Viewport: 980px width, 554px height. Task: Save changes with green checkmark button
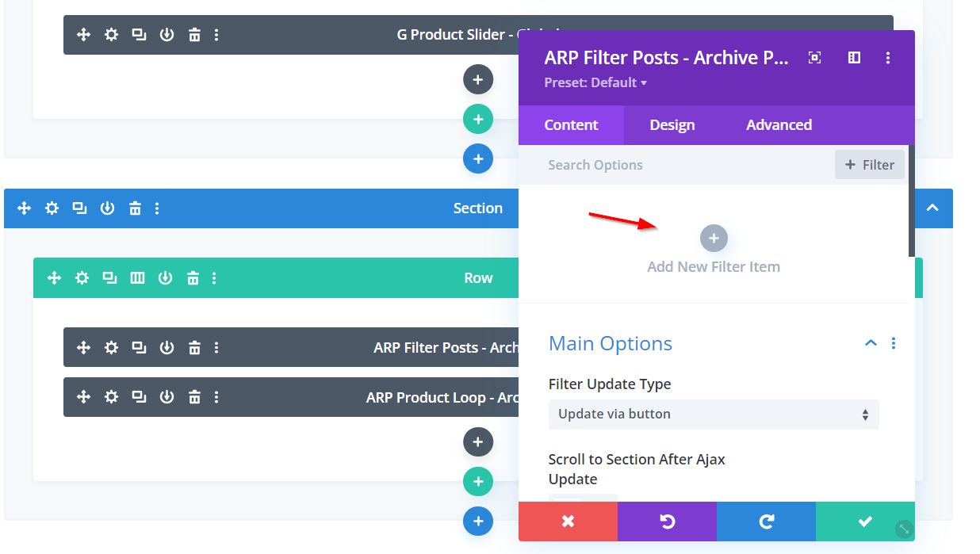(x=865, y=522)
